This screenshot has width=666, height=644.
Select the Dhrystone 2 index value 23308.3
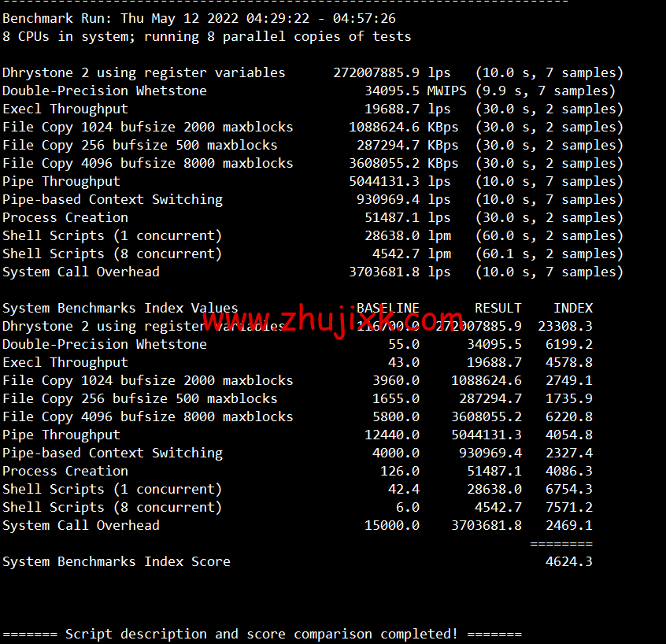(564, 326)
